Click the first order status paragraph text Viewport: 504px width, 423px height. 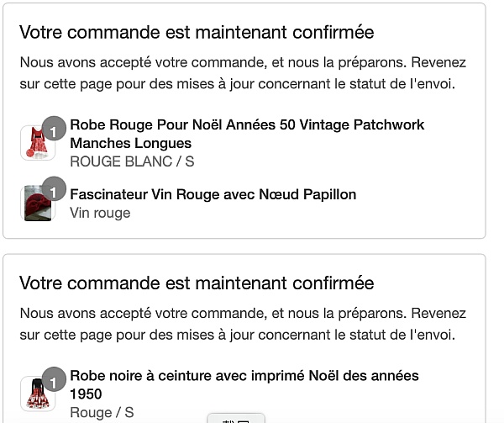point(243,73)
